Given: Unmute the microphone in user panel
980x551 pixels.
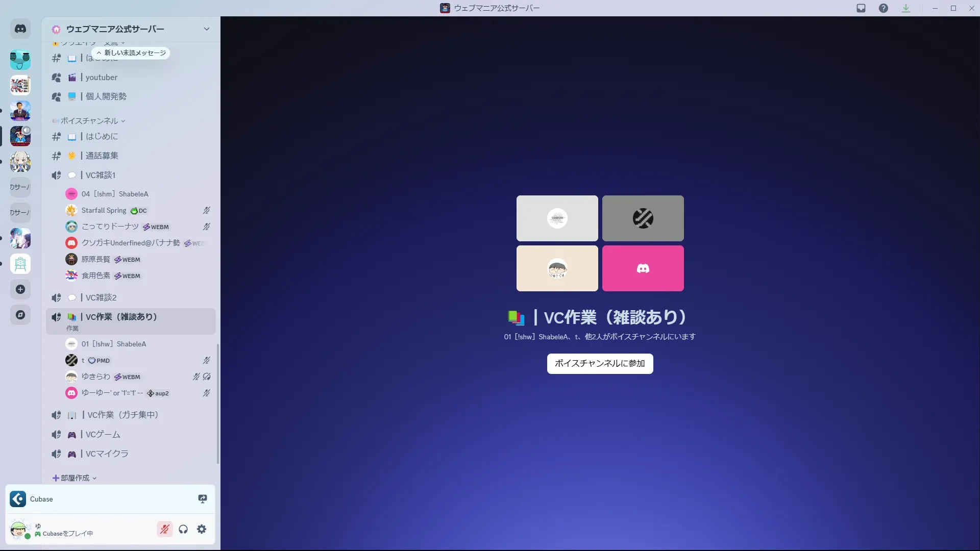Looking at the screenshot, I should coord(164,529).
